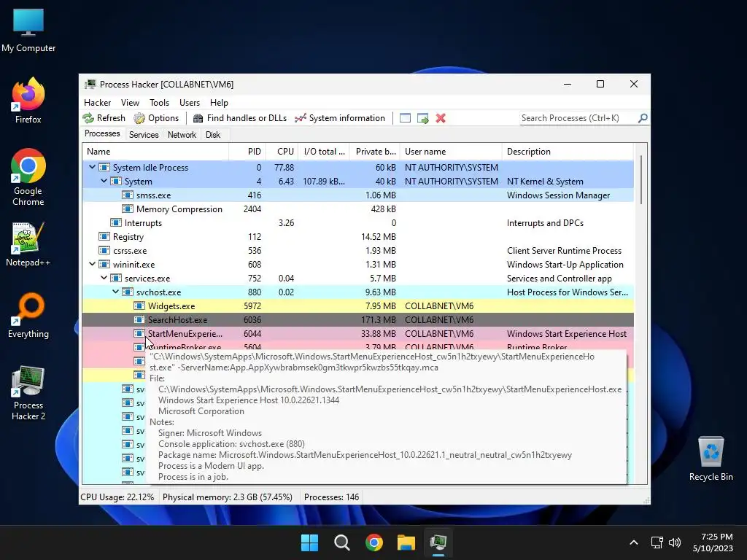Select Recycle Bin desktop icon

[x=711, y=458]
